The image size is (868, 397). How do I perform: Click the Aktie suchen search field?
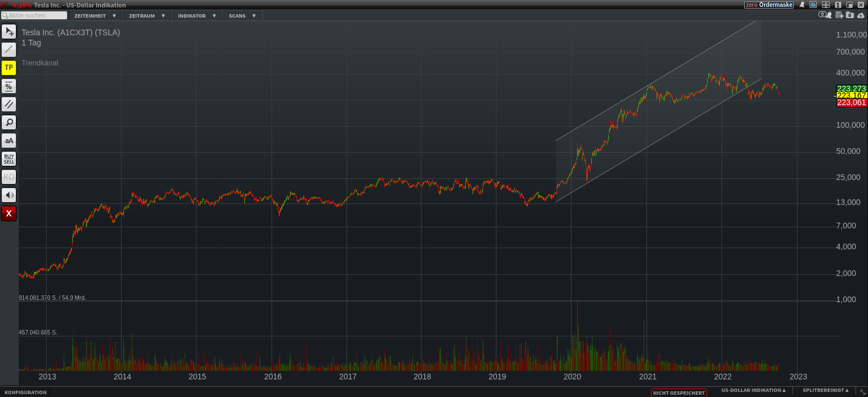tap(34, 15)
